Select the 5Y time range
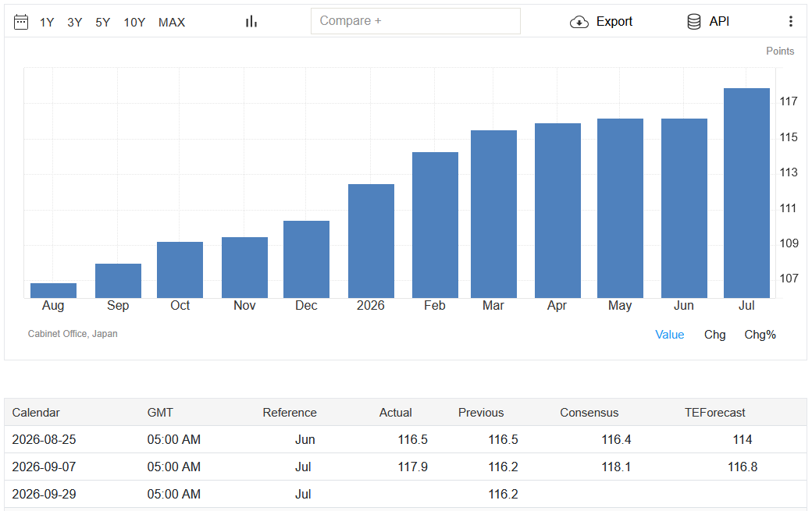 point(102,23)
